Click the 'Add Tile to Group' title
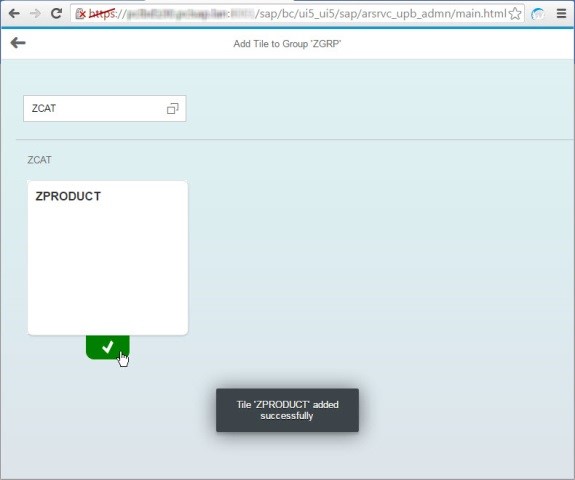 [287, 44]
